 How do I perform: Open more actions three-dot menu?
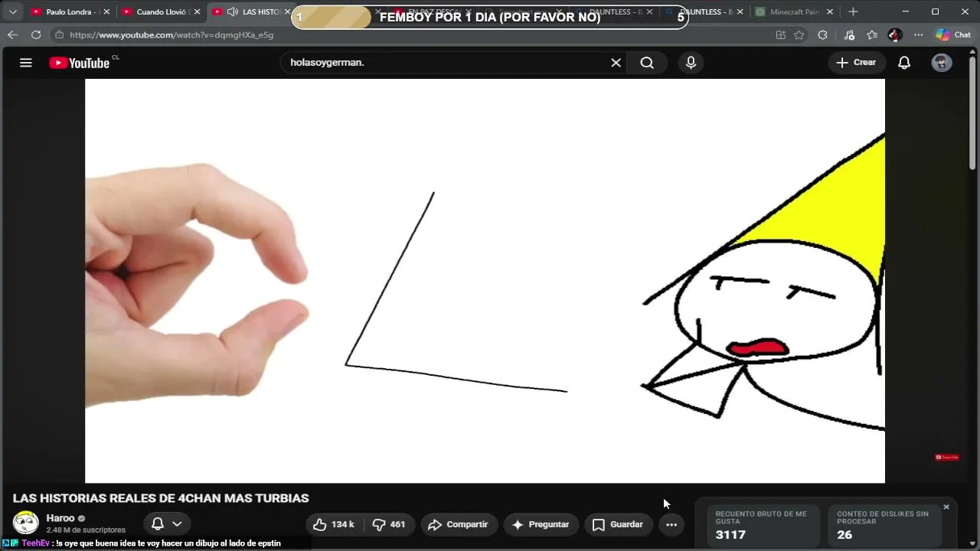coord(671,524)
